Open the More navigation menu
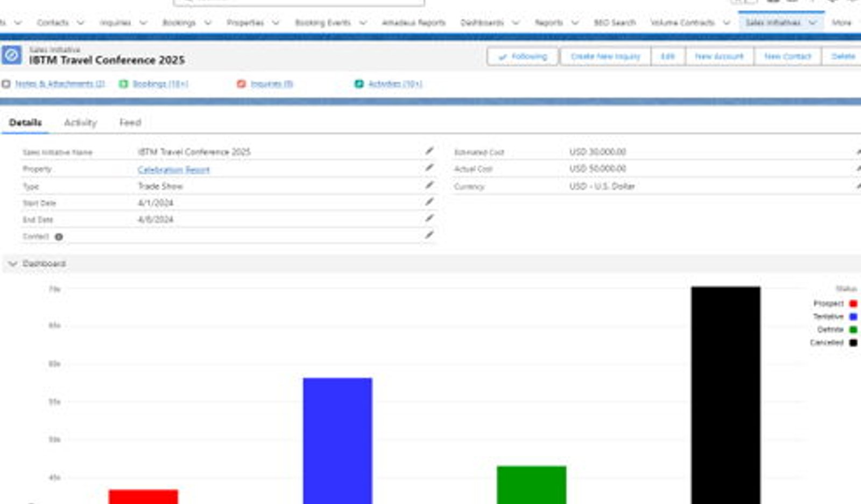Image resolution: width=861 pixels, height=504 pixels. 842,23
